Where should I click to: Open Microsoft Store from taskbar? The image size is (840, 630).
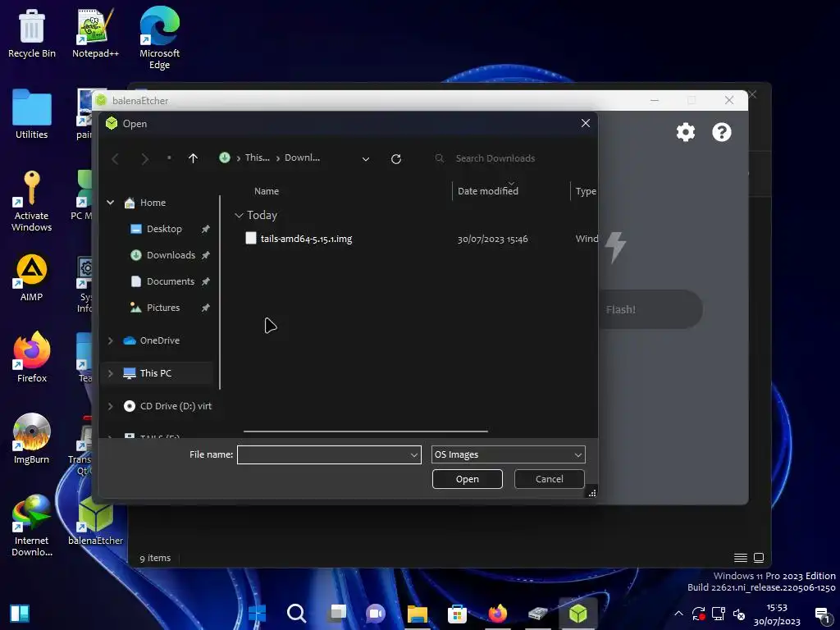click(x=457, y=614)
